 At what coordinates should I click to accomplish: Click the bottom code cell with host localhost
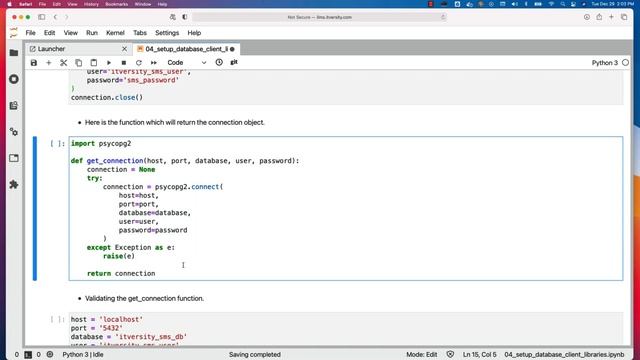coord(346,329)
